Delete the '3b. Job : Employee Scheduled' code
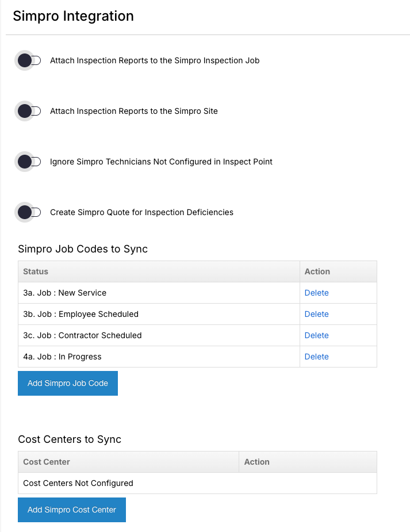This screenshot has width=410, height=532. pyautogui.click(x=316, y=314)
